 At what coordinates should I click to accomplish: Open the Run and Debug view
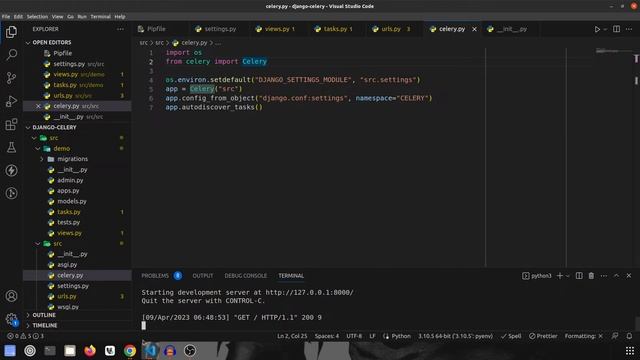tap(11, 101)
